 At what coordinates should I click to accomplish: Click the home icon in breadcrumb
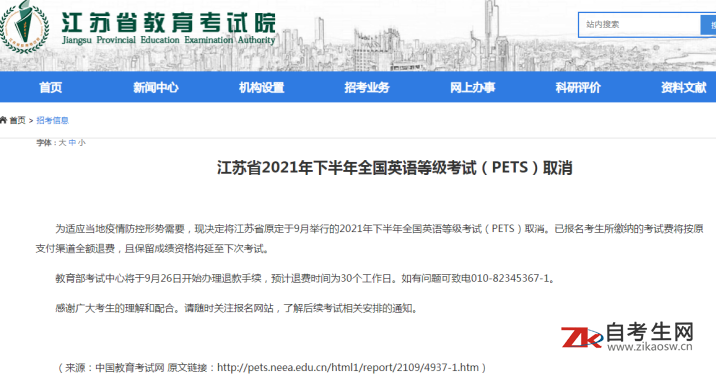tap(3, 120)
